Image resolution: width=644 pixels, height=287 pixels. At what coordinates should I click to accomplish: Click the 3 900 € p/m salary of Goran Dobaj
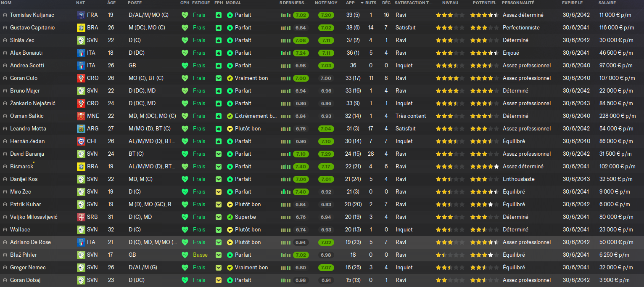coord(615,280)
